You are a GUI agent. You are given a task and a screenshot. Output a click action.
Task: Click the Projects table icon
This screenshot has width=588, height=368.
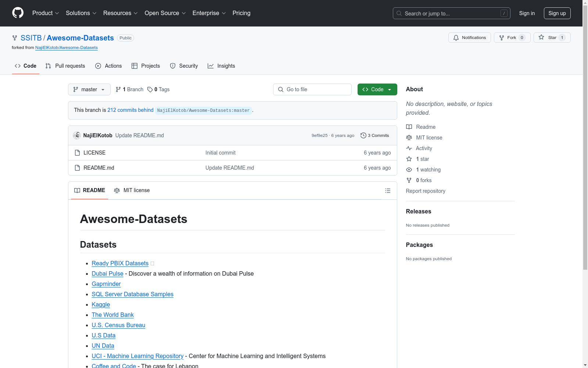[135, 66]
